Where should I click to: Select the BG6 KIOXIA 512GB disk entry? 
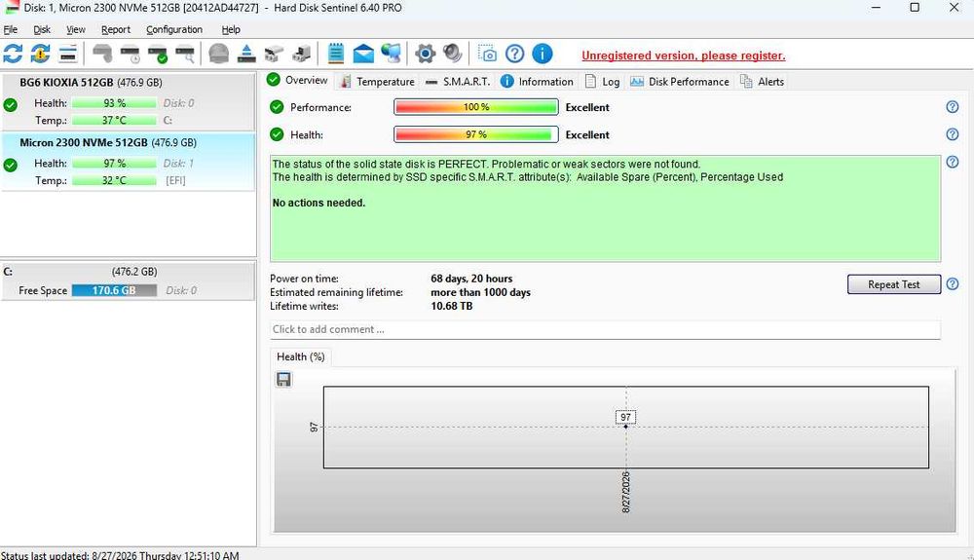[x=128, y=101]
